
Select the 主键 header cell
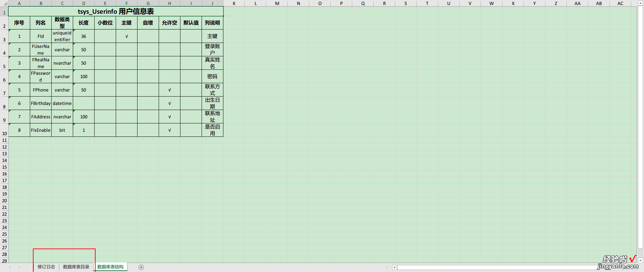coord(126,23)
